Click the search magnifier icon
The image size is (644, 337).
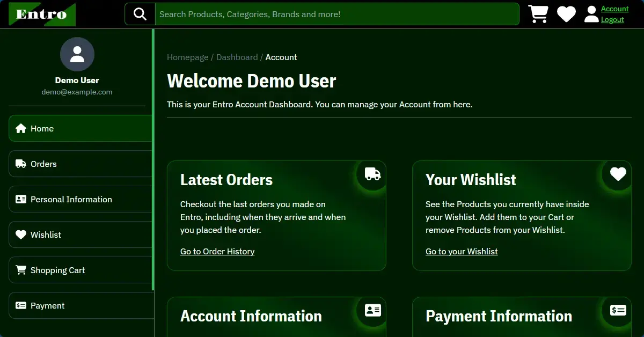pyautogui.click(x=140, y=13)
